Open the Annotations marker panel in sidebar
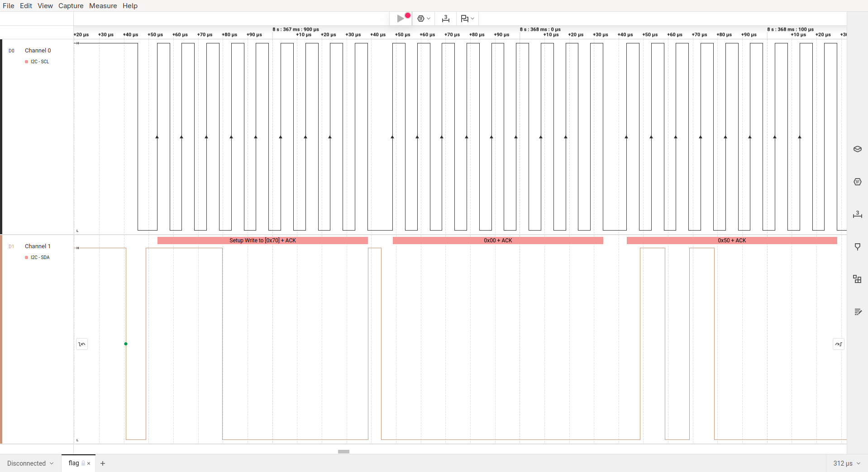This screenshot has width=868, height=472. point(858,246)
